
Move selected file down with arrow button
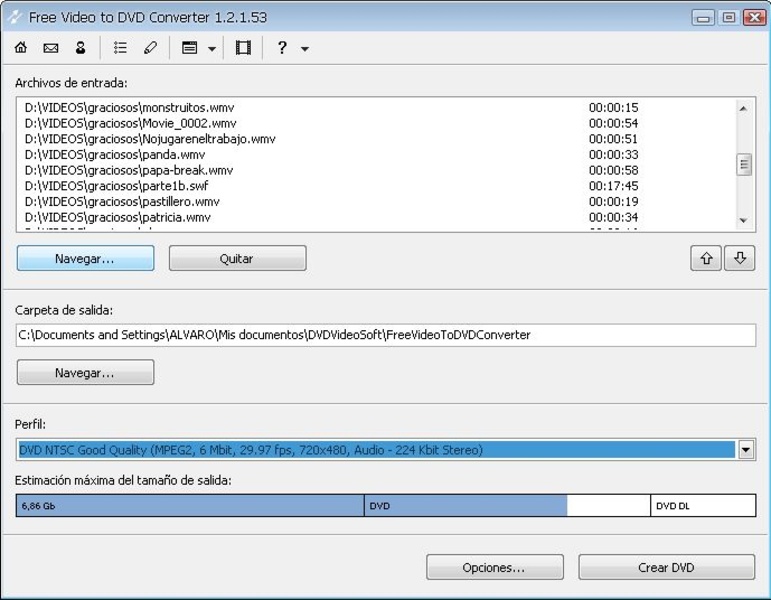(x=740, y=258)
